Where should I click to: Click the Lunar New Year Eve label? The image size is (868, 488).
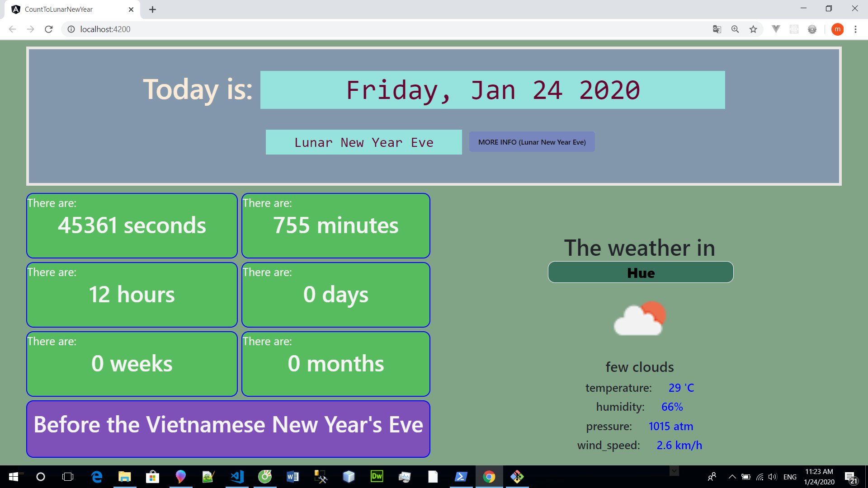(x=363, y=142)
